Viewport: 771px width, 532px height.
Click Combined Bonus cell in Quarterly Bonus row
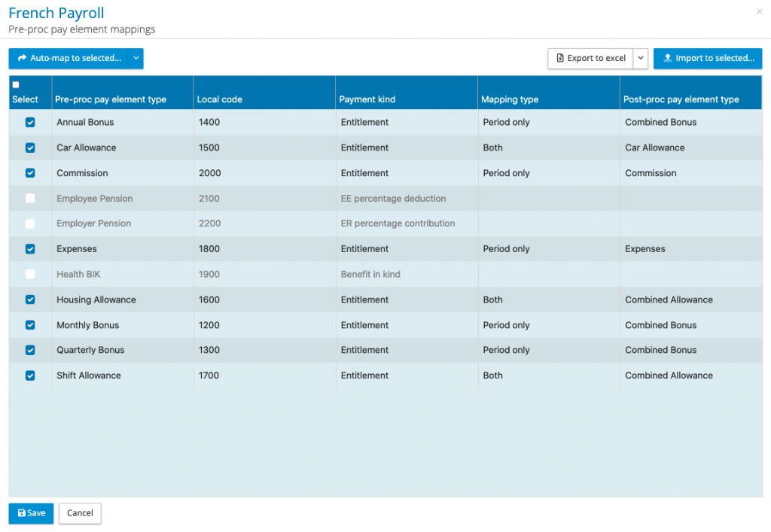(x=661, y=350)
